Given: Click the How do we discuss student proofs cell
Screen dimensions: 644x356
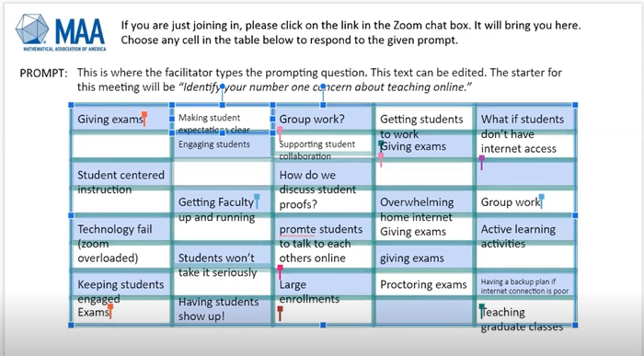Looking at the screenshot, I should pos(323,189).
